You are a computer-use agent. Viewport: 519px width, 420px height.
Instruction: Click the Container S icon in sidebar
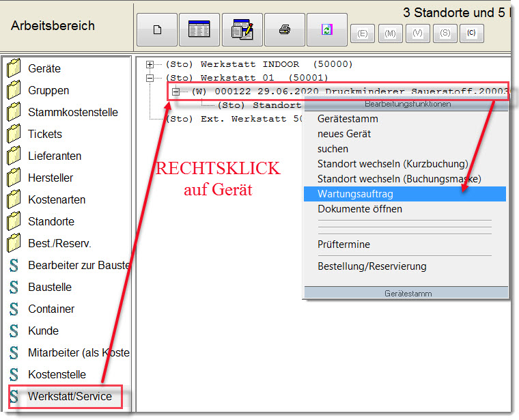(14, 309)
